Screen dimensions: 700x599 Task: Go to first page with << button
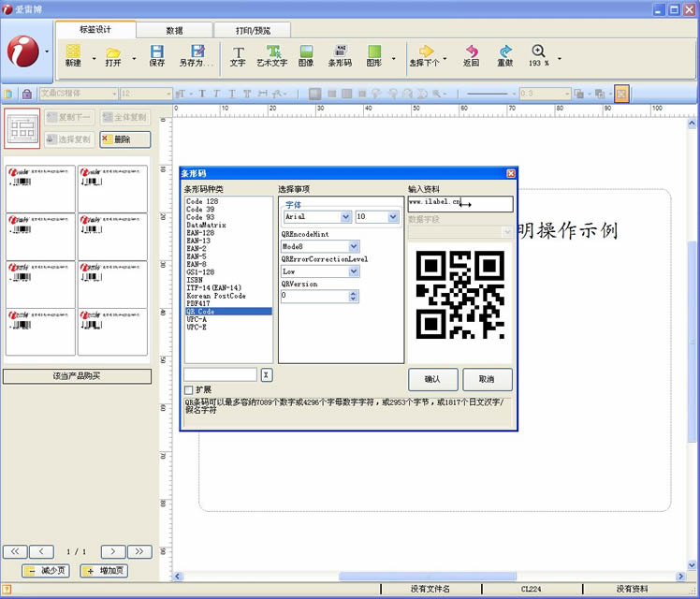(15, 551)
